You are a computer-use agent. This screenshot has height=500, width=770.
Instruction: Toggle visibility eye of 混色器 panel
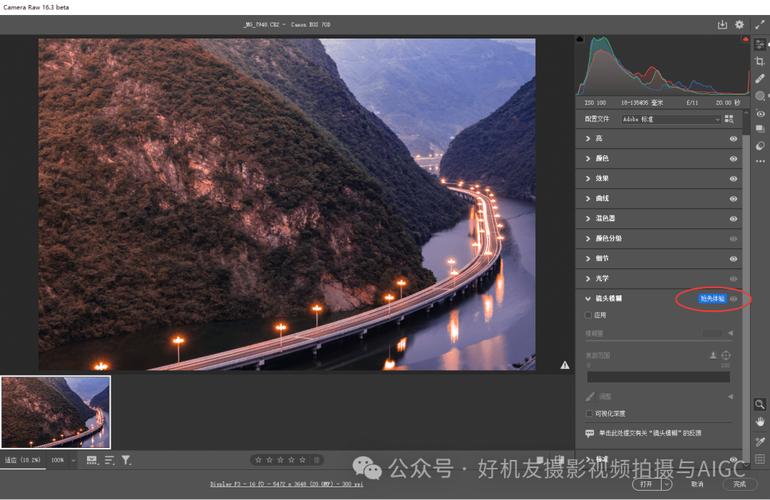(733, 219)
